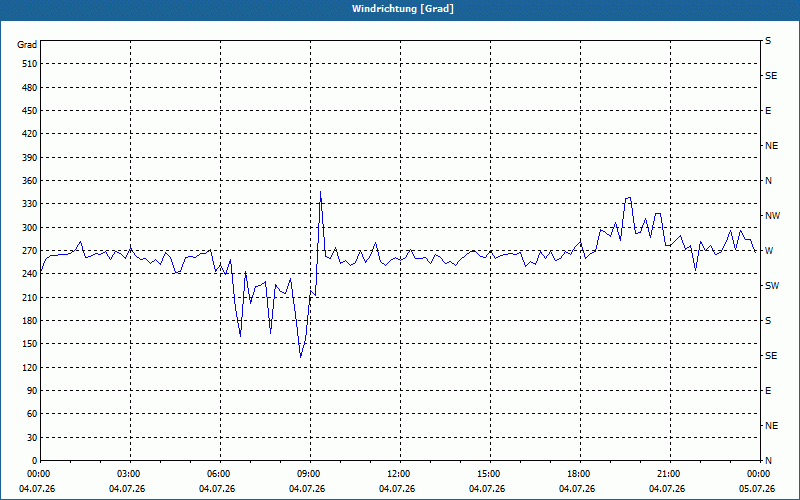Click the 15:00 time axis label
This screenshot has height=500, width=800.
click(488, 474)
